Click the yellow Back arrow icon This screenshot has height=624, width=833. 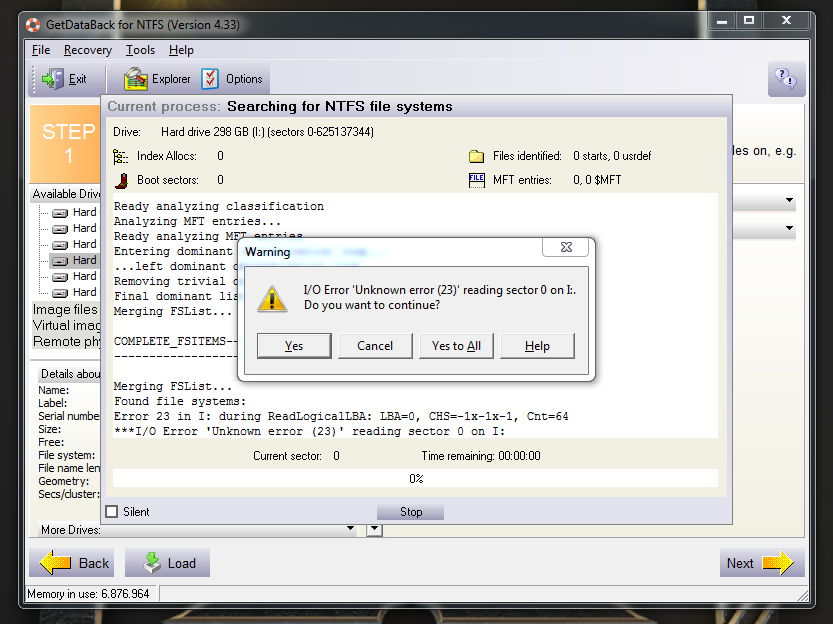(56, 562)
